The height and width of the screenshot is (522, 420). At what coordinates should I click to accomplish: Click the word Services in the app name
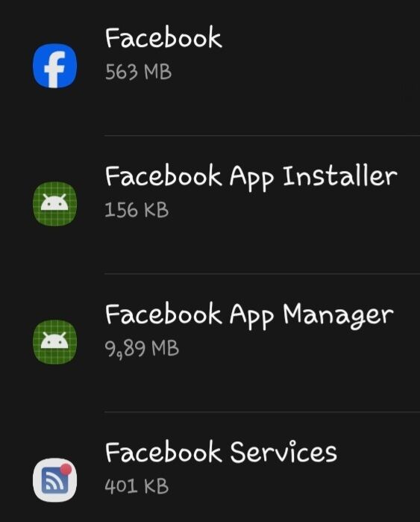tap(283, 452)
